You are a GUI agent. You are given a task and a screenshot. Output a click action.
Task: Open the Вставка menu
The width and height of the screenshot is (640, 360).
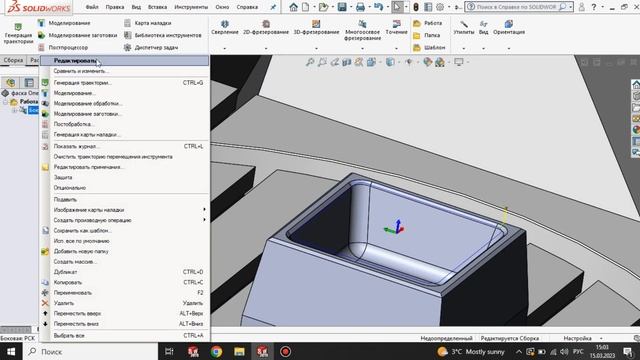pos(157,7)
